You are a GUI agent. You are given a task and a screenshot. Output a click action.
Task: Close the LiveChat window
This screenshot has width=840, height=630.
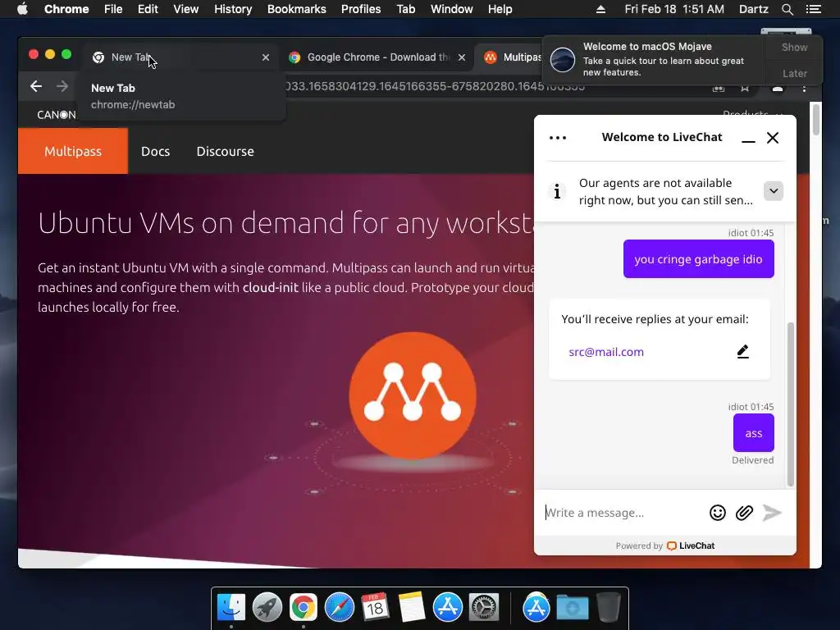[x=773, y=138]
